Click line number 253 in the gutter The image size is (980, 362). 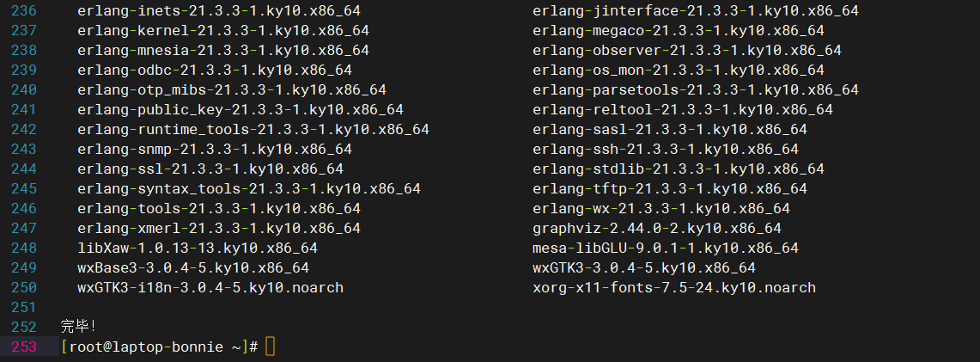pyautogui.click(x=24, y=347)
